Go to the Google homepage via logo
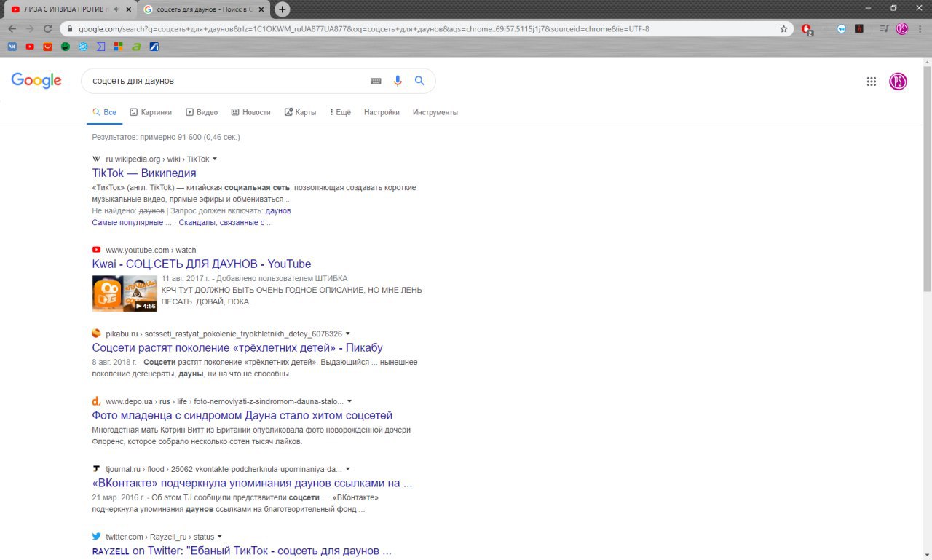 tap(36, 81)
